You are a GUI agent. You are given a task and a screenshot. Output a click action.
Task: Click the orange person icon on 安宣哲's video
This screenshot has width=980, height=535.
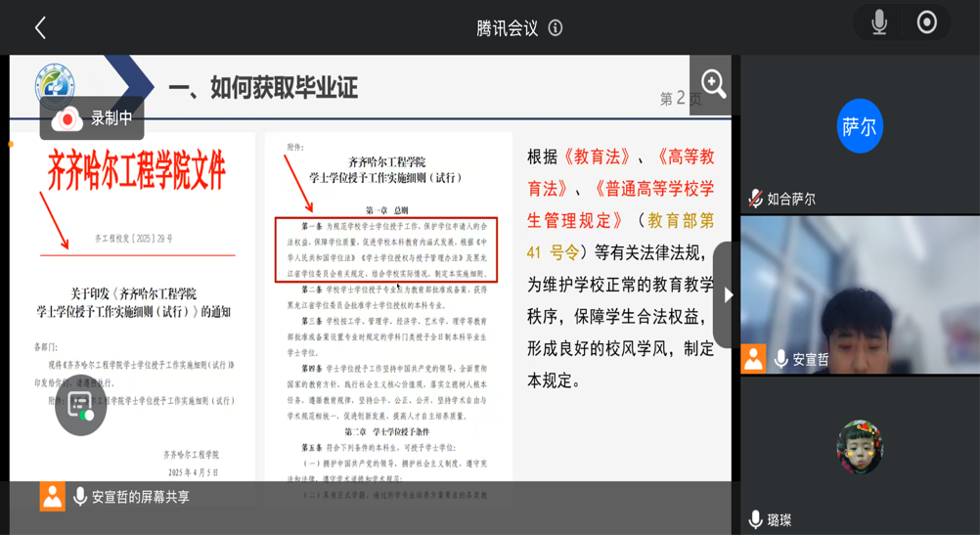point(754,359)
